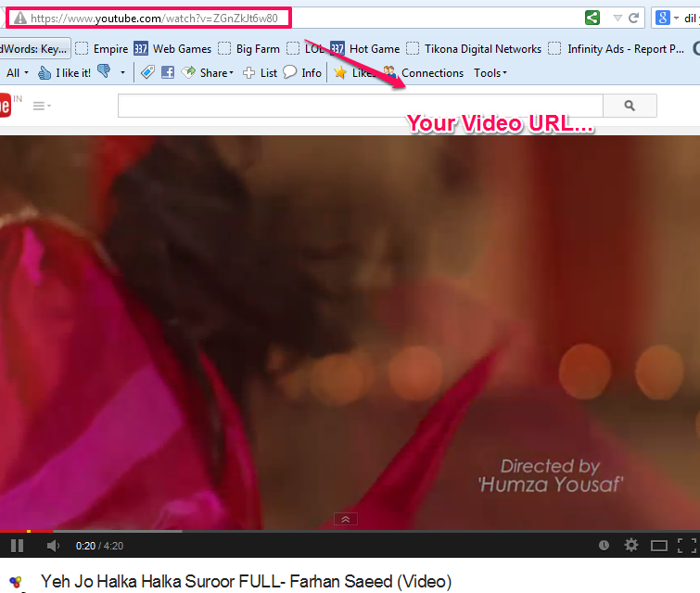Click the StumbleUpon thumbs-down icon
Screen dimensions: 700x593
click(x=104, y=71)
